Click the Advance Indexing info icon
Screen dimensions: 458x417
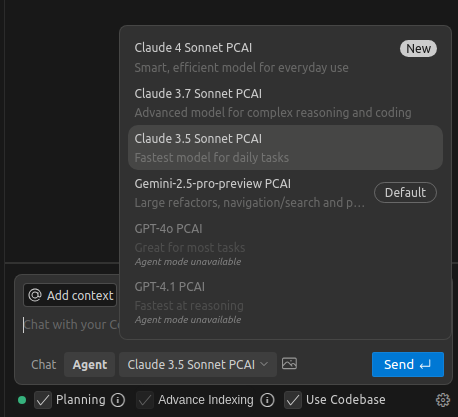tap(267, 400)
